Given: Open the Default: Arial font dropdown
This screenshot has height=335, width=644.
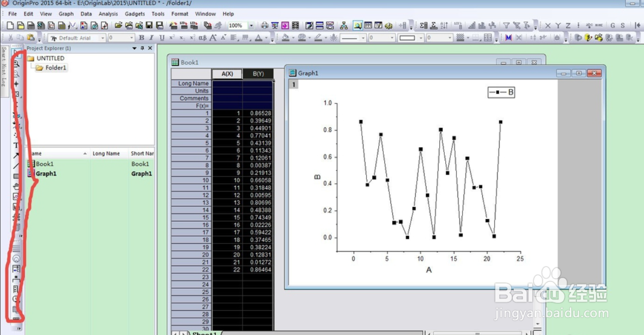Looking at the screenshot, I should coord(102,38).
